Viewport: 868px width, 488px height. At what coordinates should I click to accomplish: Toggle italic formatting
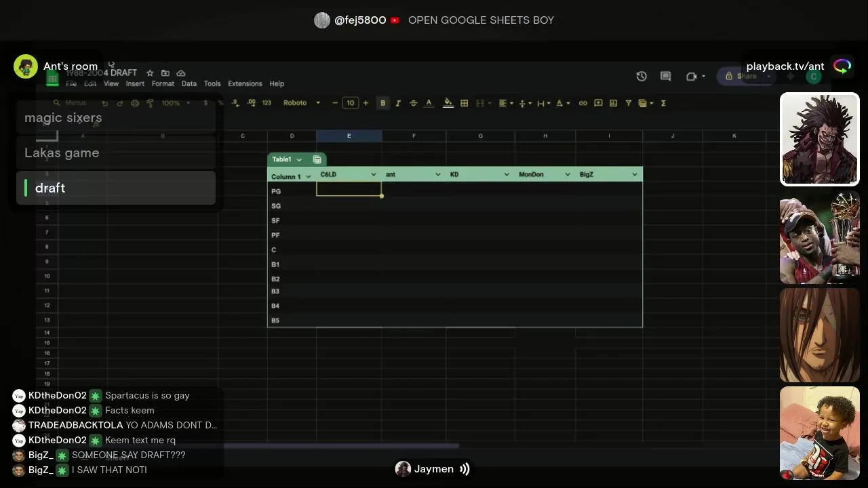pyautogui.click(x=398, y=103)
